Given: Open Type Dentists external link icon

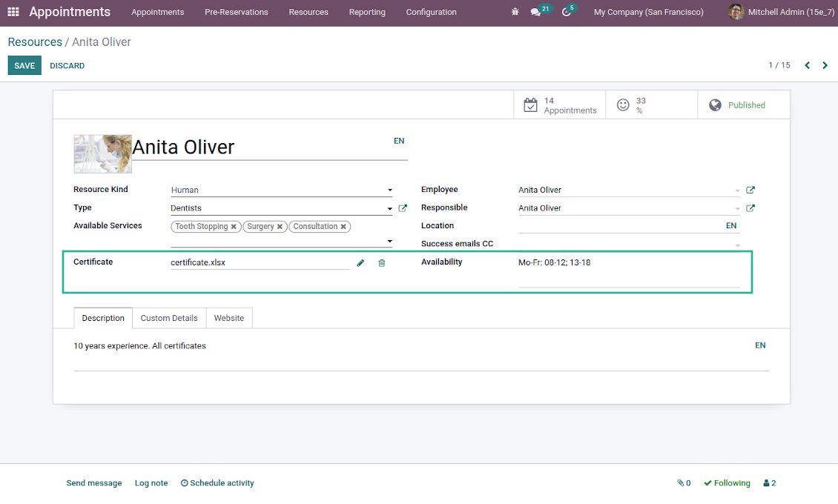Looking at the screenshot, I should pos(403,208).
